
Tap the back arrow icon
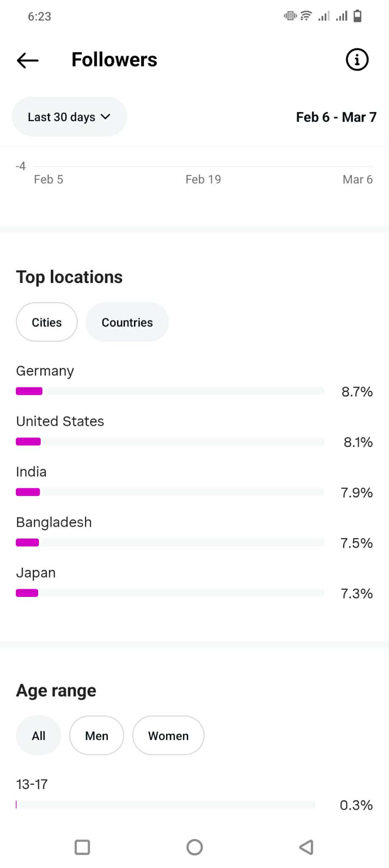point(28,60)
